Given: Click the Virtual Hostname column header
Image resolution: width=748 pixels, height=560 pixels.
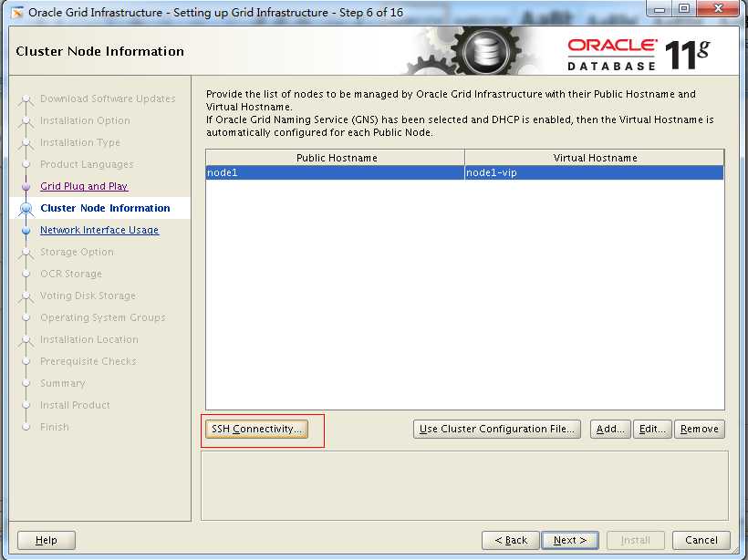Looking at the screenshot, I should coord(595,158).
